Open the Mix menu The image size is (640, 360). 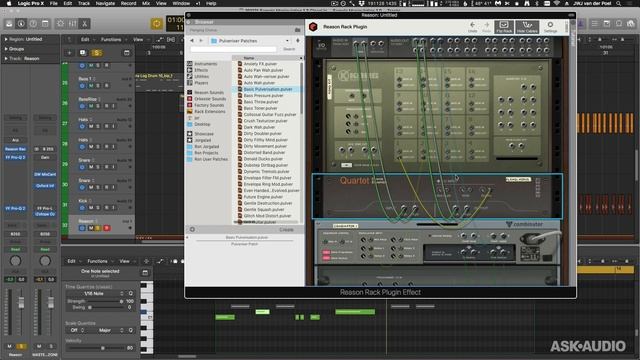click(x=146, y=3)
